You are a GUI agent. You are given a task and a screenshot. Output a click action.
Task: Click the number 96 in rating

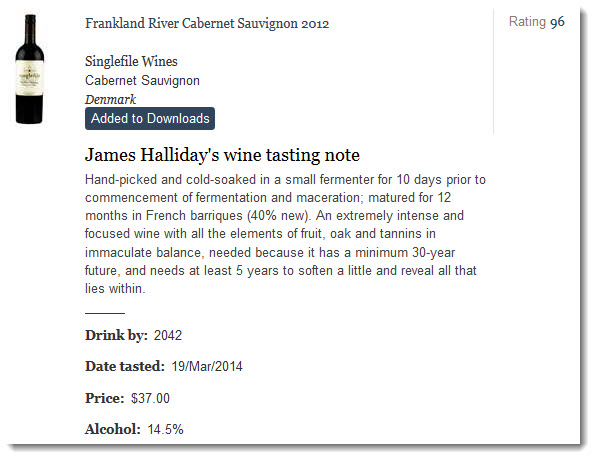pos(557,22)
